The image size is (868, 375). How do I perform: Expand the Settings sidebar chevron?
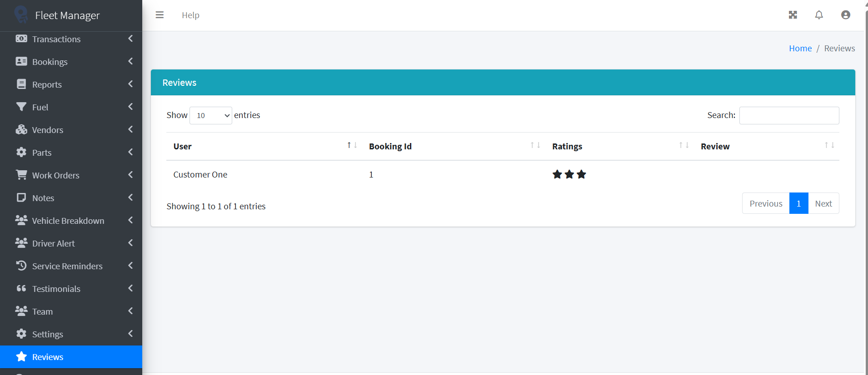(130, 334)
